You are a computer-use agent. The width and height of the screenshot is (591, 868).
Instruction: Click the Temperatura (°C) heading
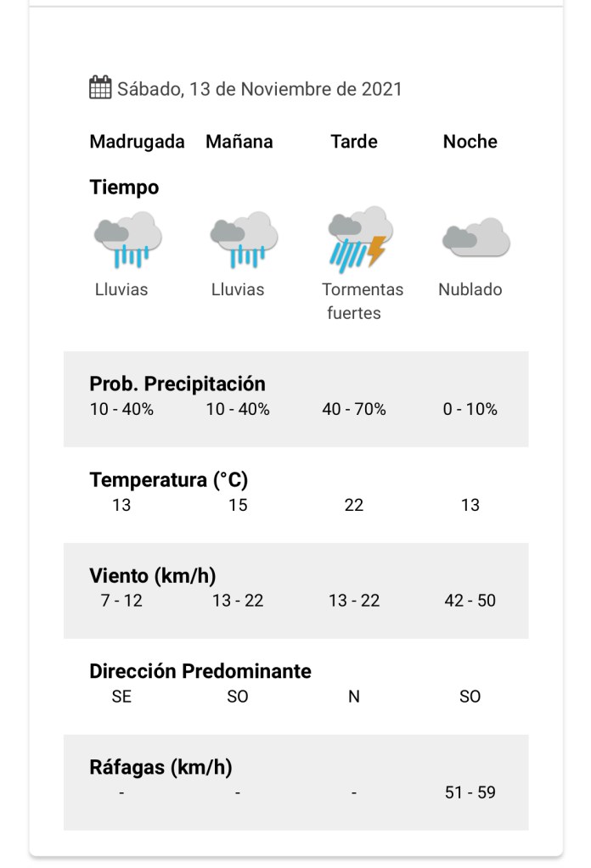(x=169, y=480)
